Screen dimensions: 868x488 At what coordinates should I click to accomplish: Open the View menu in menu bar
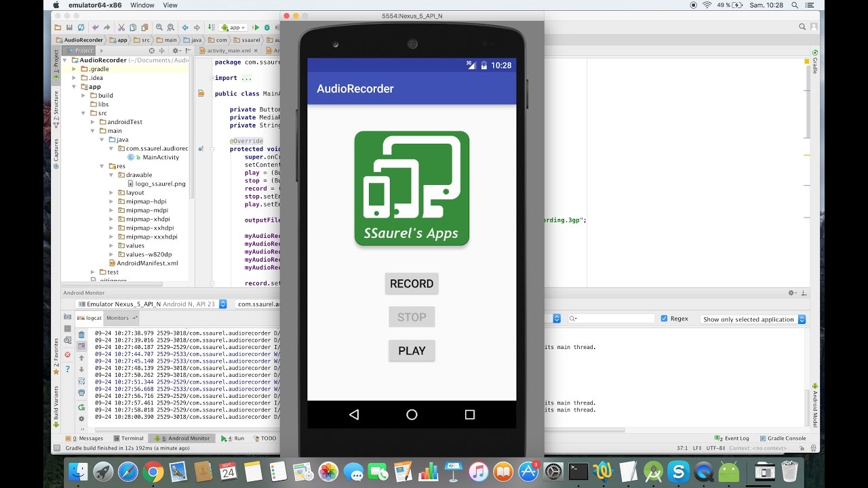click(170, 5)
